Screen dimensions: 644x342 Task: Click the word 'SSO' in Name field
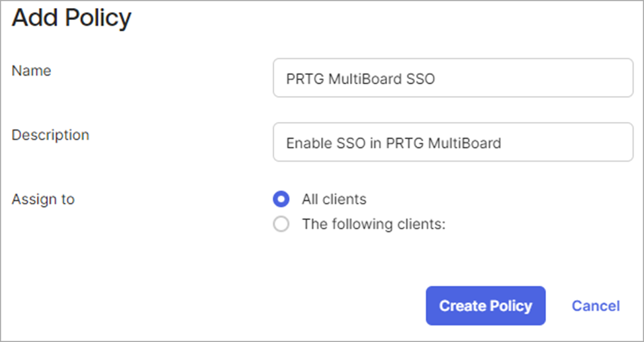pos(420,79)
